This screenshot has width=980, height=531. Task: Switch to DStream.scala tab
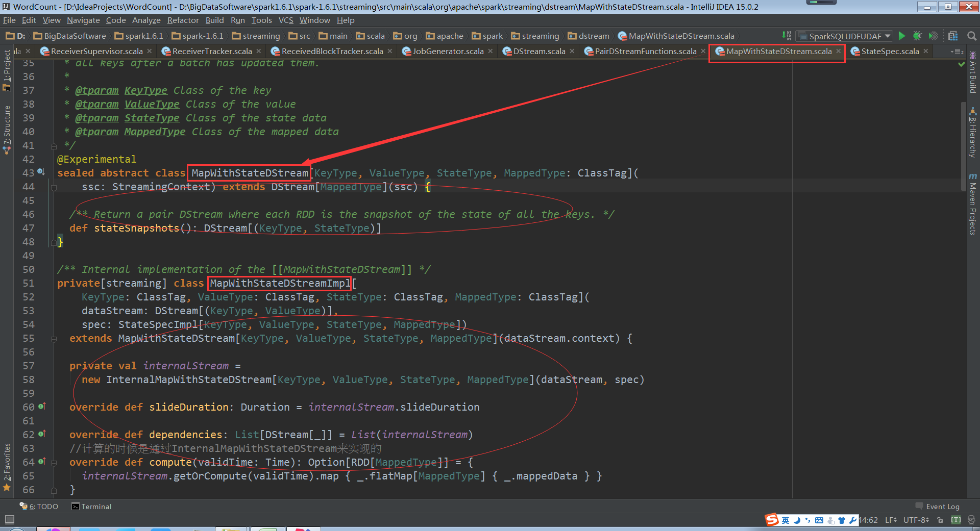tap(539, 52)
